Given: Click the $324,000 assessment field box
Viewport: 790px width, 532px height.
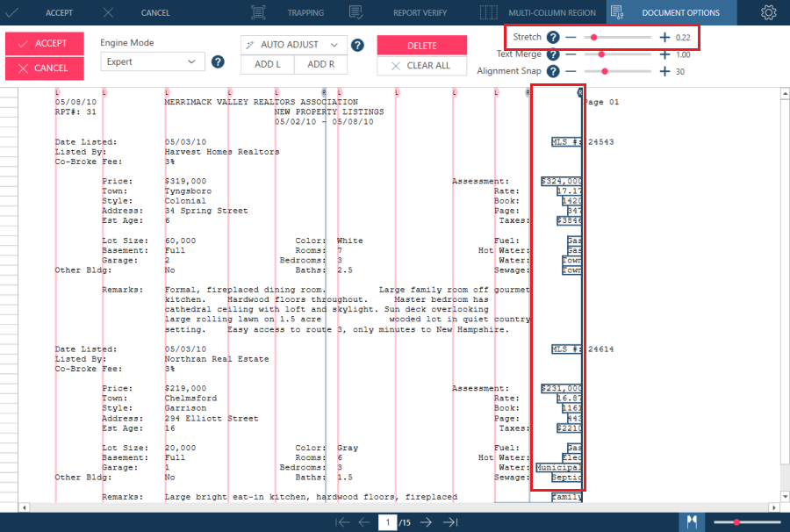Looking at the screenshot, I should pyautogui.click(x=562, y=182).
